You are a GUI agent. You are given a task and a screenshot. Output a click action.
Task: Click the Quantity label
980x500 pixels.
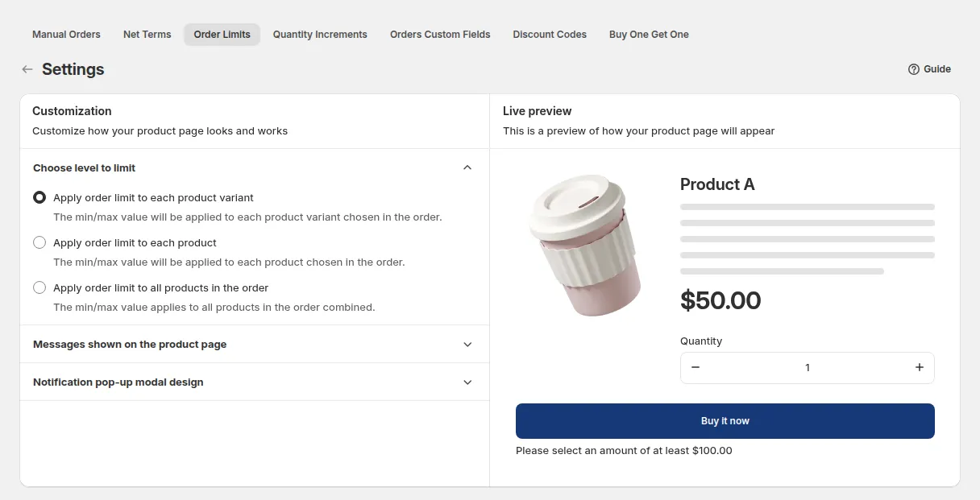[701, 341]
